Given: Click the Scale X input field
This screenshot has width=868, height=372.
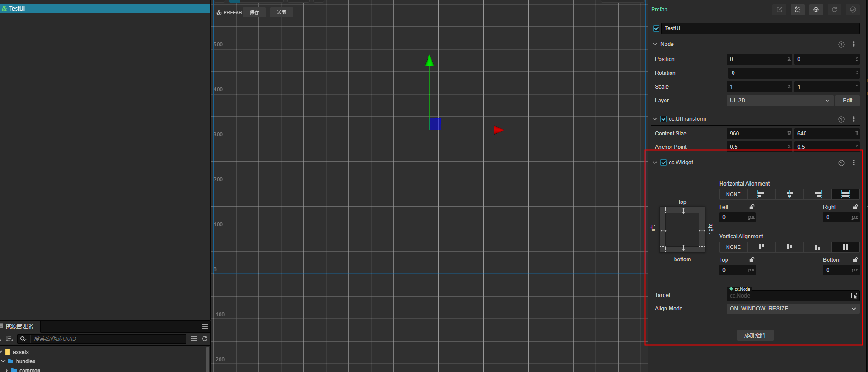Looking at the screenshot, I should click(x=760, y=87).
